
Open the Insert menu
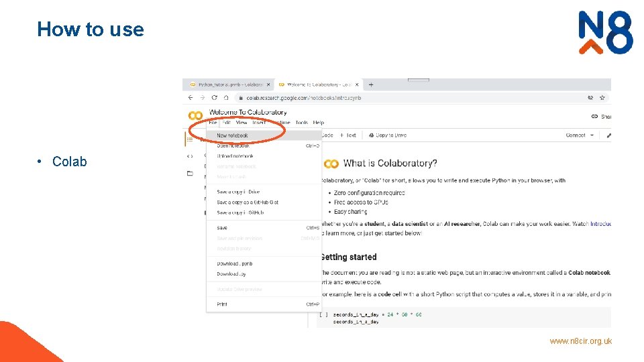pos(259,122)
